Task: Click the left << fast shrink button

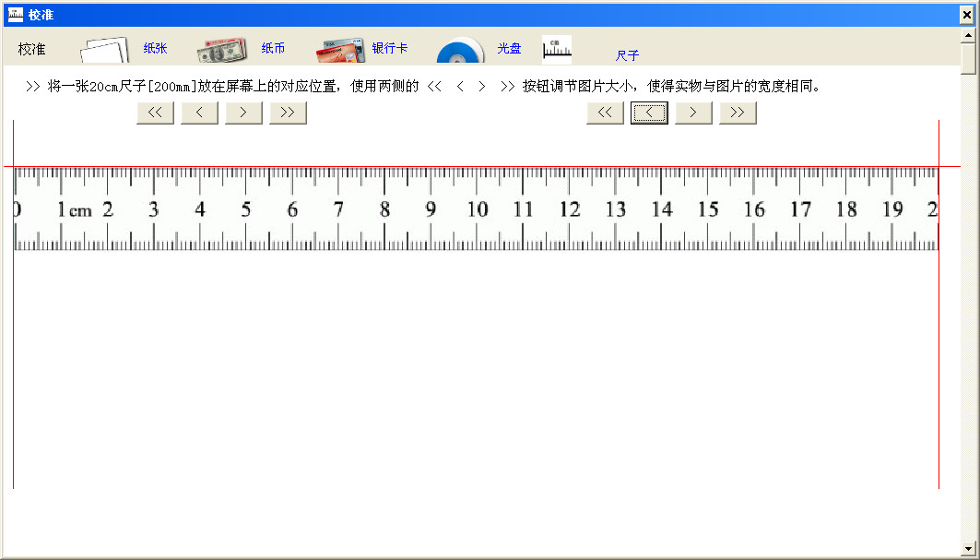Action: (x=155, y=113)
